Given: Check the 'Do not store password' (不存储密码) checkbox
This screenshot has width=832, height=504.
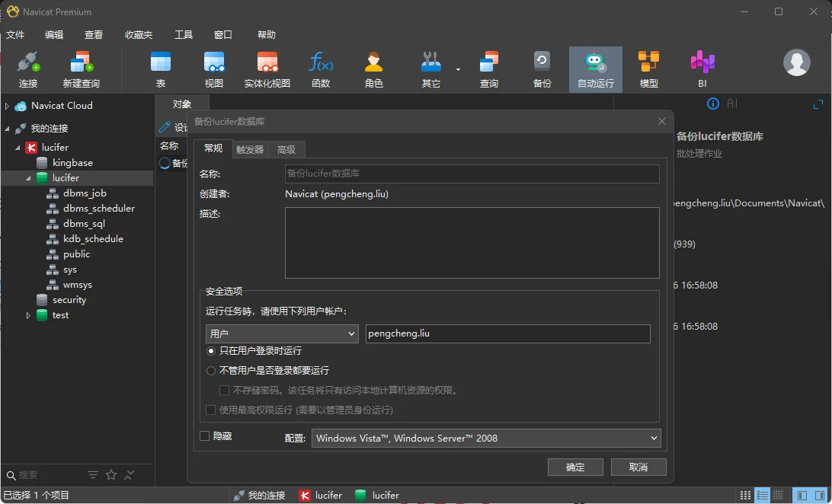Looking at the screenshot, I should point(225,390).
